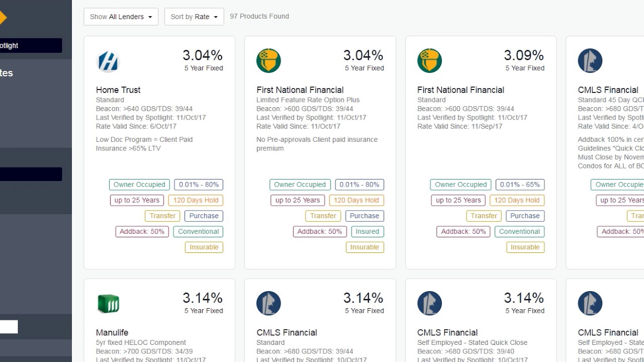Click up to 25 Years on 3.09% card
This screenshot has height=362, width=644.
(x=458, y=200)
